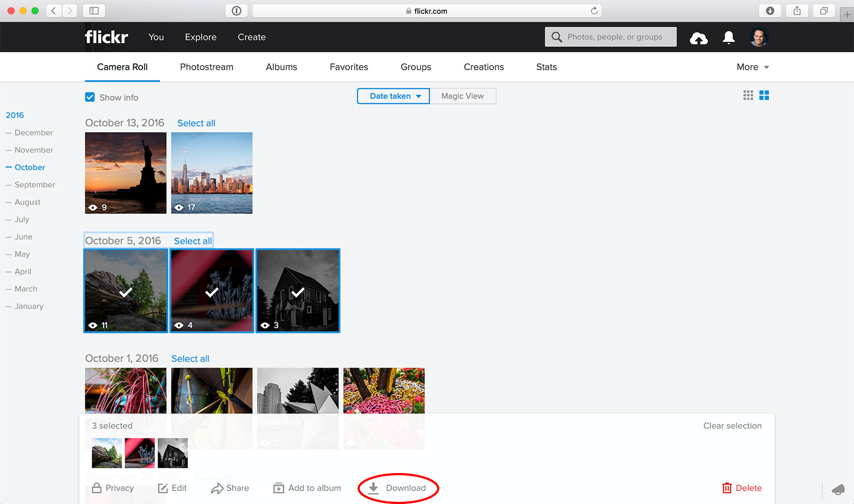The width and height of the screenshot is (854, 504).
Task: Switch to the Stats tab
Action: [x=547, y=67]
